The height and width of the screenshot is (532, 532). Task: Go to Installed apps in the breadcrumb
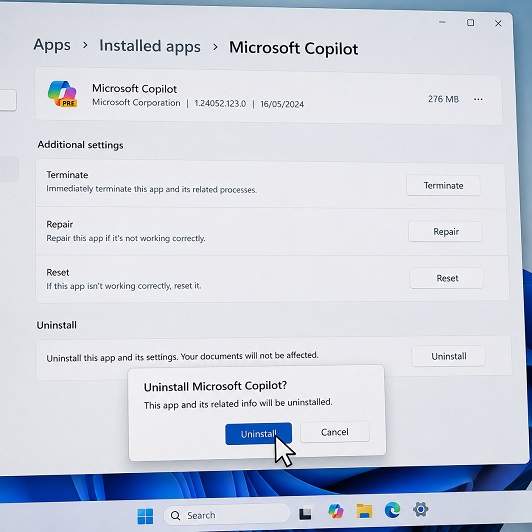coord(150,46)
